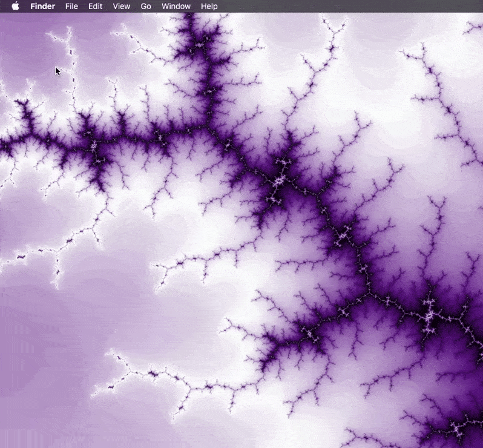
Task: Open the Help menu
Action: (x=209, y=6)
